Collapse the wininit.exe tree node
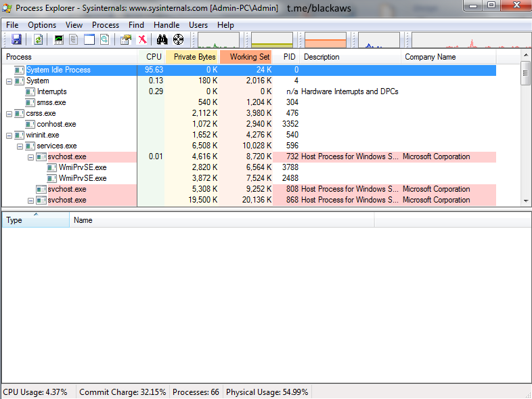532x399 pixels. pyautogui.click(x=9, y=135)
